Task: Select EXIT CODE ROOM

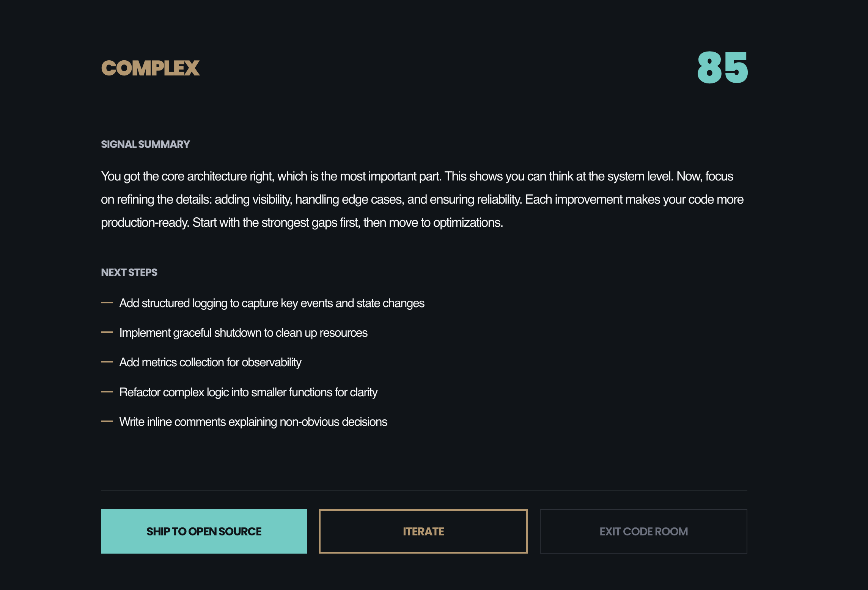Action: click(x=643, y=531)
